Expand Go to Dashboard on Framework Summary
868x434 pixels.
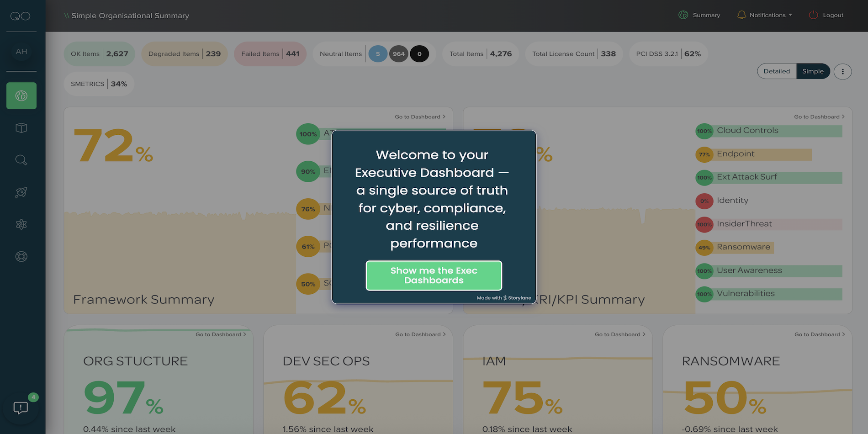(x=419, y=116)
